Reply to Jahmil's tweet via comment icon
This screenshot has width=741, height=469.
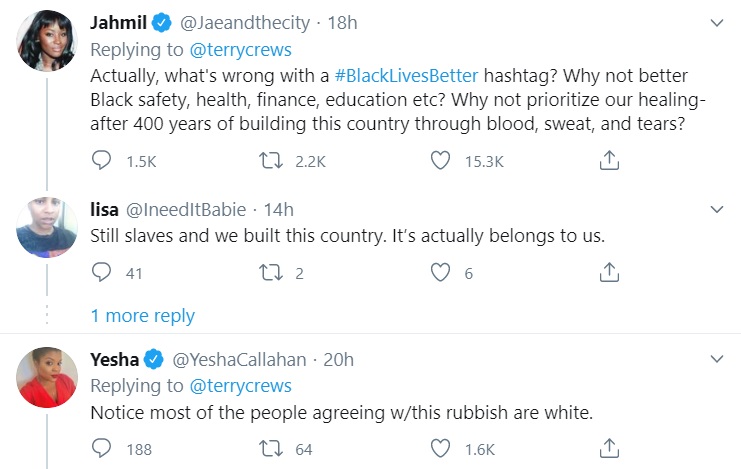click(x=102, y=160)
